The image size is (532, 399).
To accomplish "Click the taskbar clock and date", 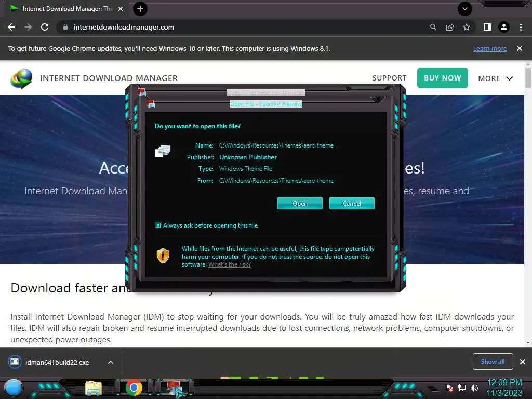I will (504, 388).
